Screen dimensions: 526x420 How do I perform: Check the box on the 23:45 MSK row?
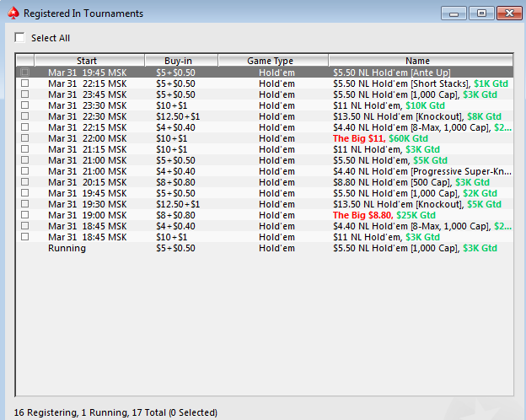click(x=24, y=94)
